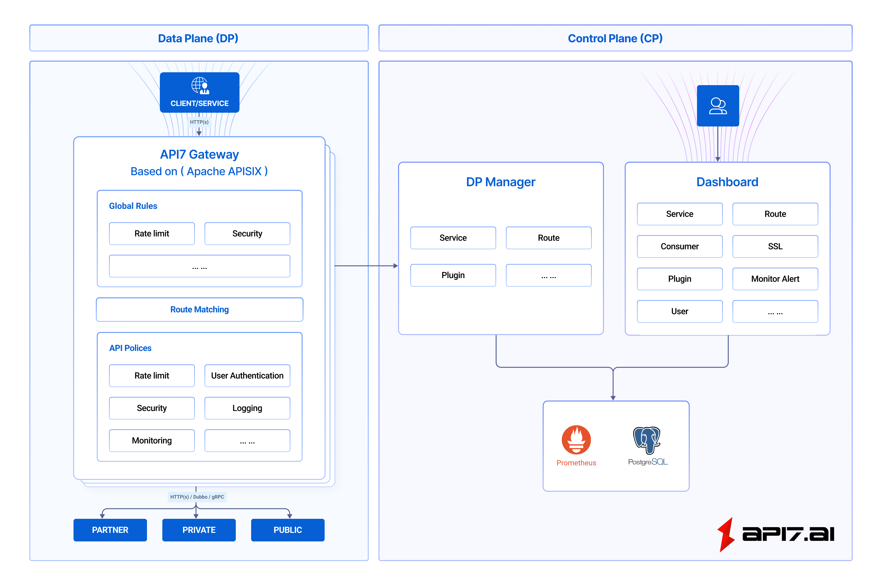Select the Route Matching bar
Viewport: 882px width, 588px height.
(199, 309)
